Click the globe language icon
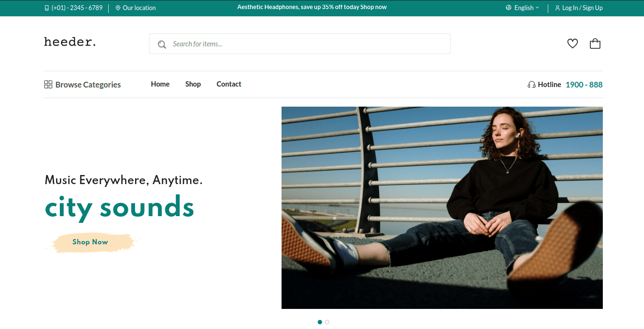 (508, 8)
